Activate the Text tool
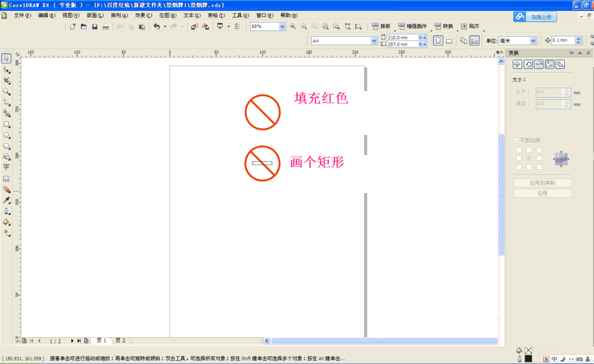The height and width of the screenshot is (364, 594). tap(7, 167)
